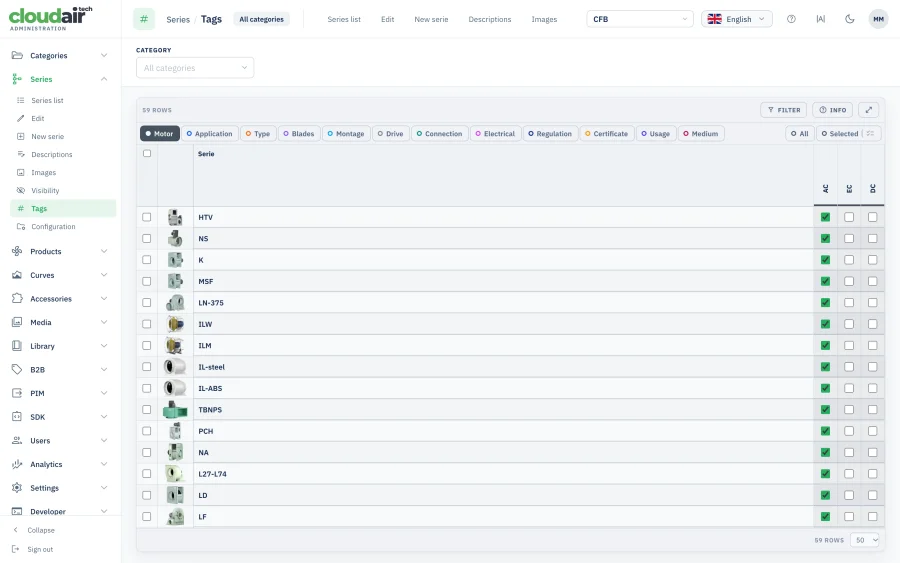This screenshot has height=563, width=900.
Task: Click the SDK code icon in sidebar
Action: point(17,417)
